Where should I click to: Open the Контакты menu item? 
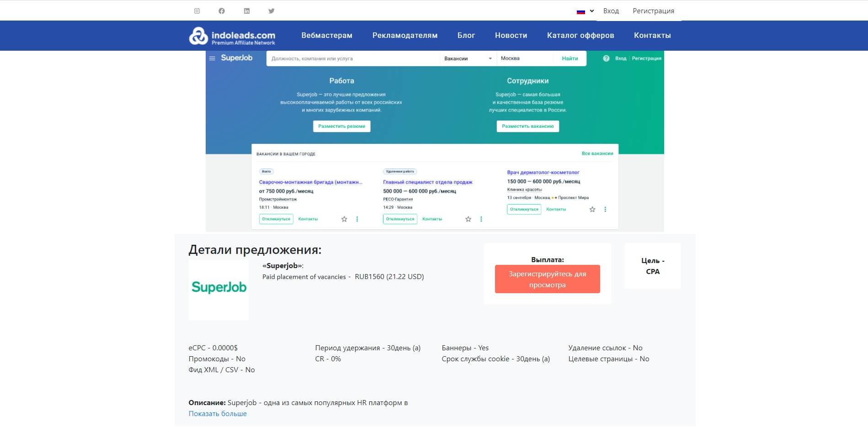(x=652, y=35)
